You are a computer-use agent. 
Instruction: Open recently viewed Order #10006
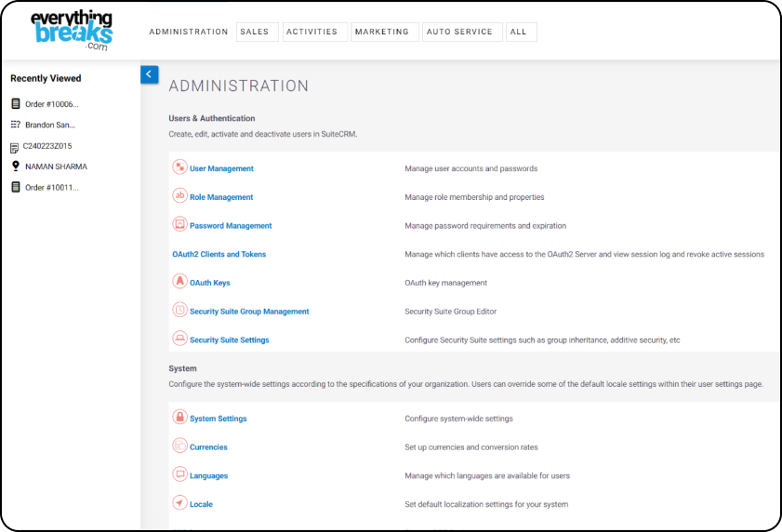pos(52,104)
